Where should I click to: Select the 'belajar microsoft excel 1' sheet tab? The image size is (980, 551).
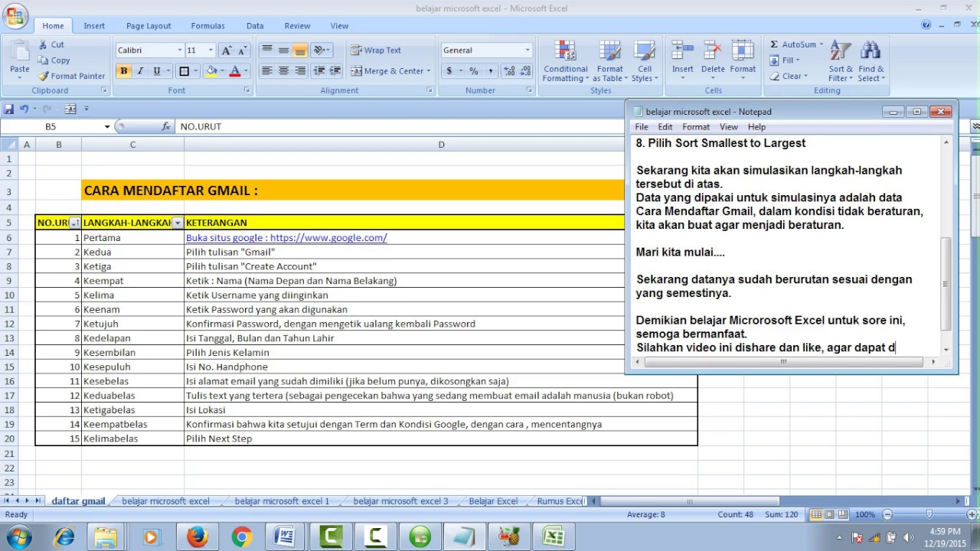click(x=282, y=501)
